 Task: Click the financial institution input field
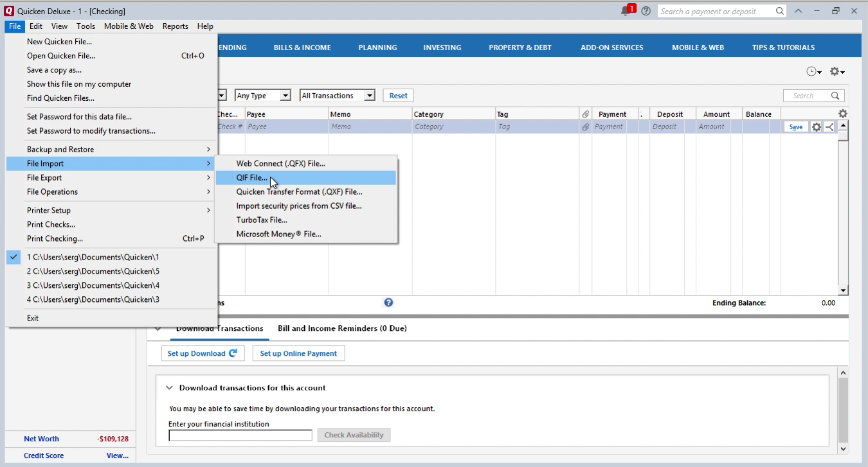(x=240, y=436)
